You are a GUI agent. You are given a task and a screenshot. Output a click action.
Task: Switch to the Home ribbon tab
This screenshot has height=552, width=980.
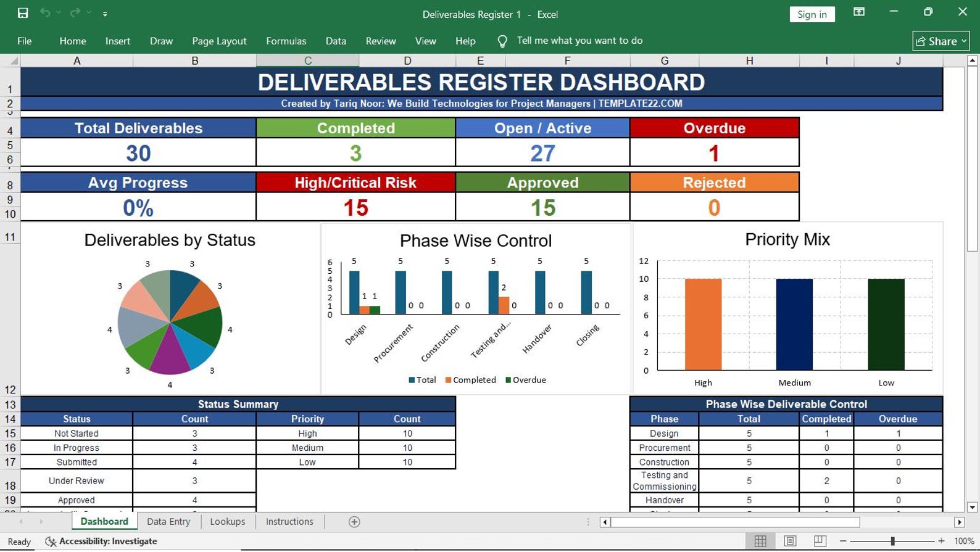tap(73, 41)
